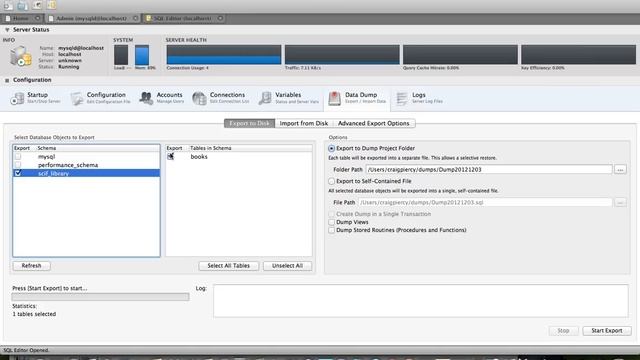Click the system Mem meter
The width and height of the screenshot is (640, 360).
(x=142, y=55)
